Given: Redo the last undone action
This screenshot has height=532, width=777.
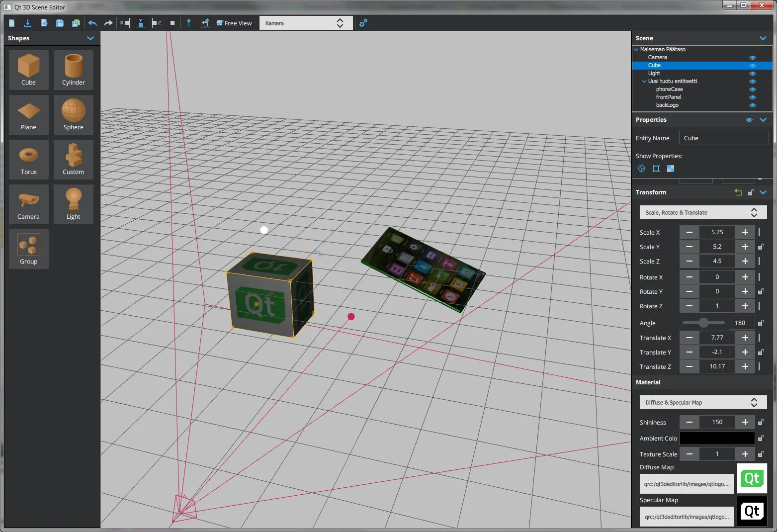Looking at the screenshot, I should (108, 23).
